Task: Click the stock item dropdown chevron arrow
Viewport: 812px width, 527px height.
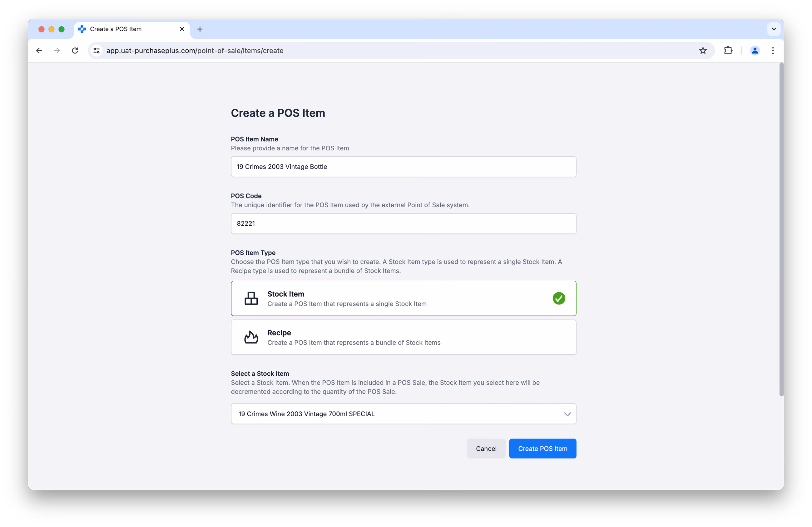Action: 567,414
